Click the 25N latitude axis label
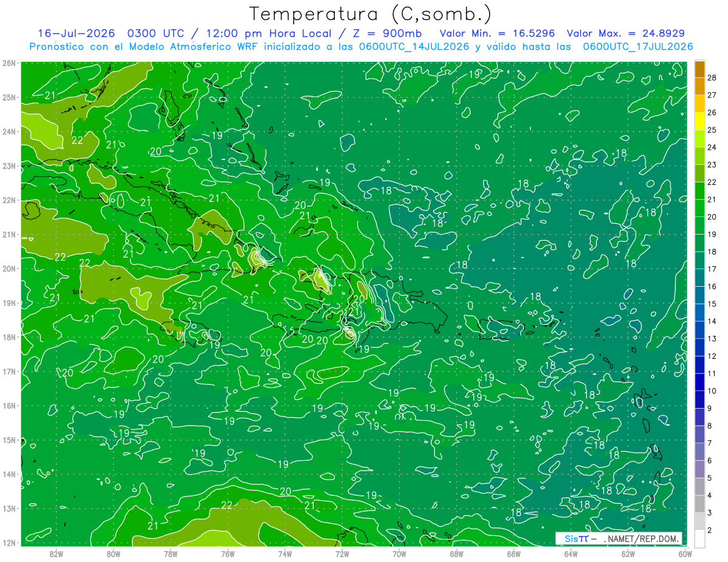Image resolution: width=728 pixels, height=562 pixels. tap(8, 97)
